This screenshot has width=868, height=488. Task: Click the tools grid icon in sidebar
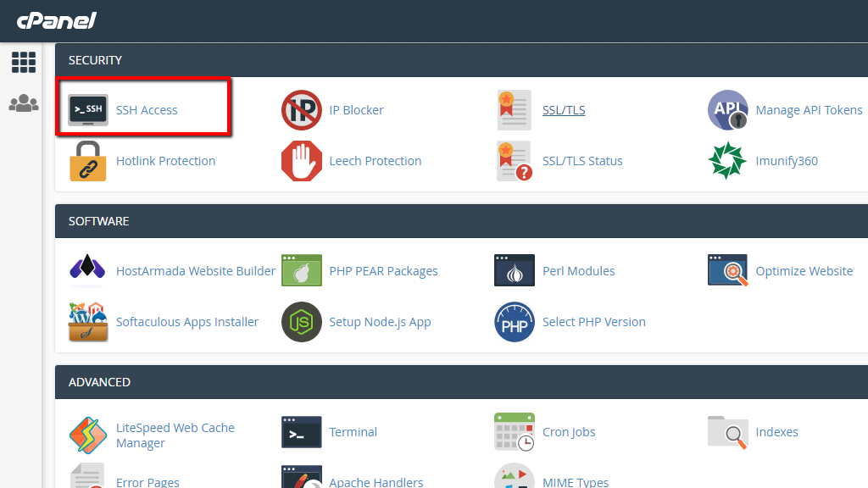click(24, 62)
